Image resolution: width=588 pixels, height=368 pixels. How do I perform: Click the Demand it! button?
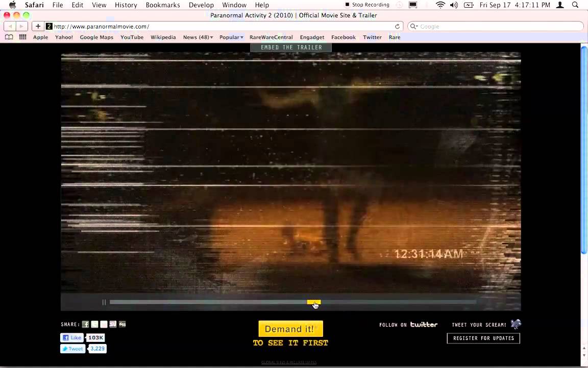pyautogui.click(x=290, y=329)
